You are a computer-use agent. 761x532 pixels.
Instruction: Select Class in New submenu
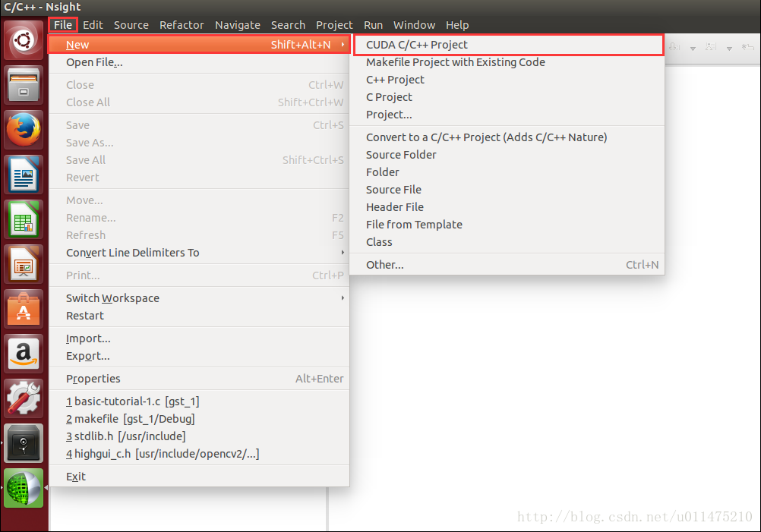click(507, 242)
